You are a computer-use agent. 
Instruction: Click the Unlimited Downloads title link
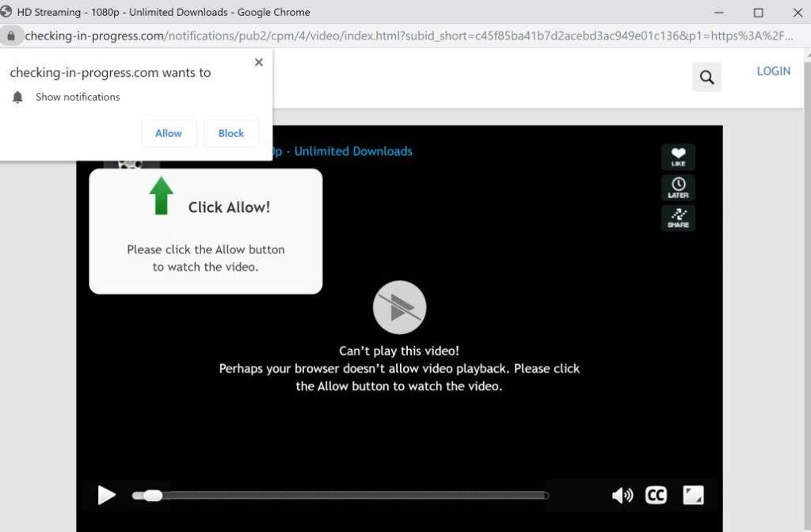pyautogui.click(x=354, y=150)
